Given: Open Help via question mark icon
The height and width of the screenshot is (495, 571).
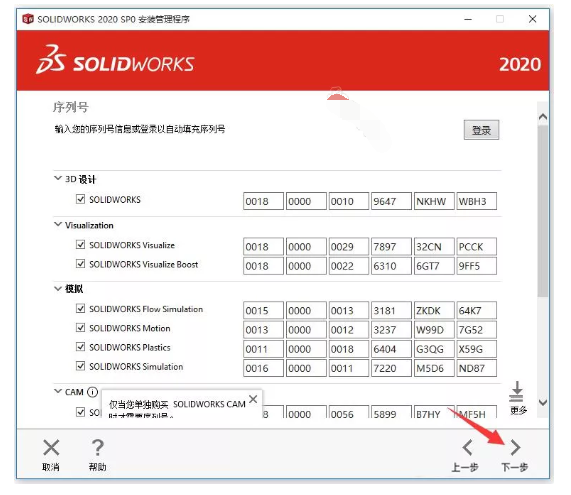Looking at the screenshot, I should [x=97, y=448].
